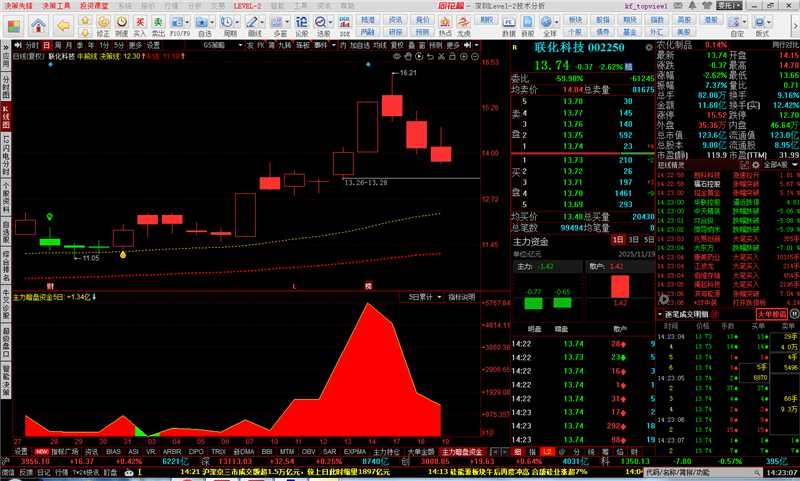
Task: Switch chart period to 周 weekly
Action: [x=58, y=45]
